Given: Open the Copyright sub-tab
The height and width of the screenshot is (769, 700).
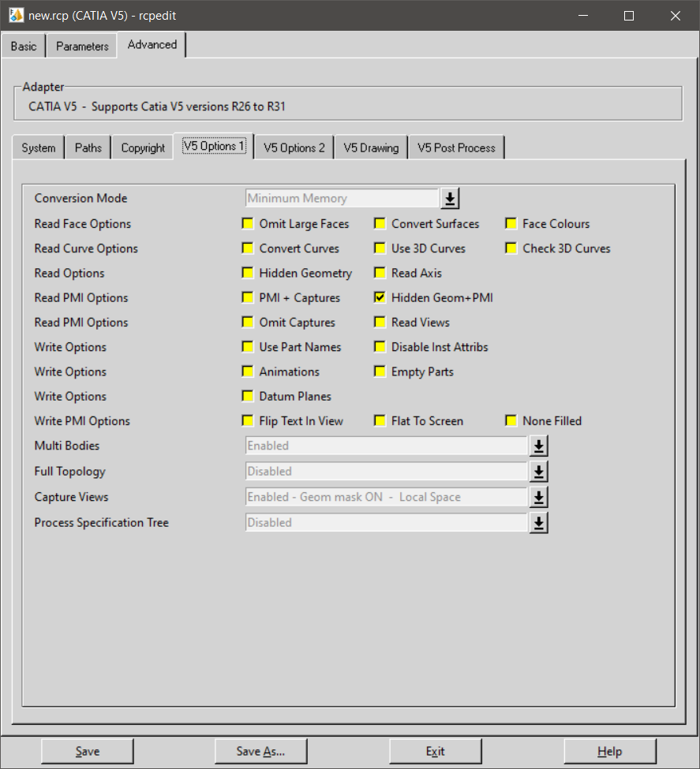Looking at the screenshot, I should [x=143, y=147].
